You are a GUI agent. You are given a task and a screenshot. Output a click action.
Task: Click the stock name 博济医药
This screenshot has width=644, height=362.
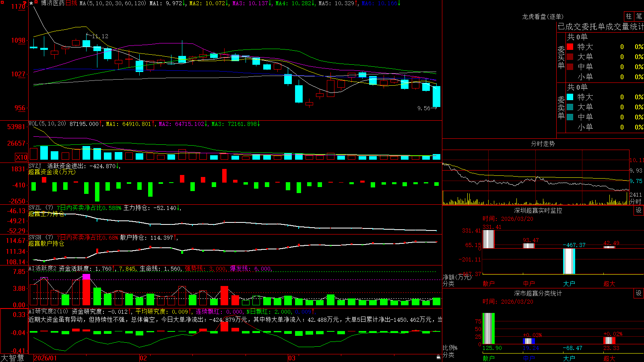tap(53, 3)
